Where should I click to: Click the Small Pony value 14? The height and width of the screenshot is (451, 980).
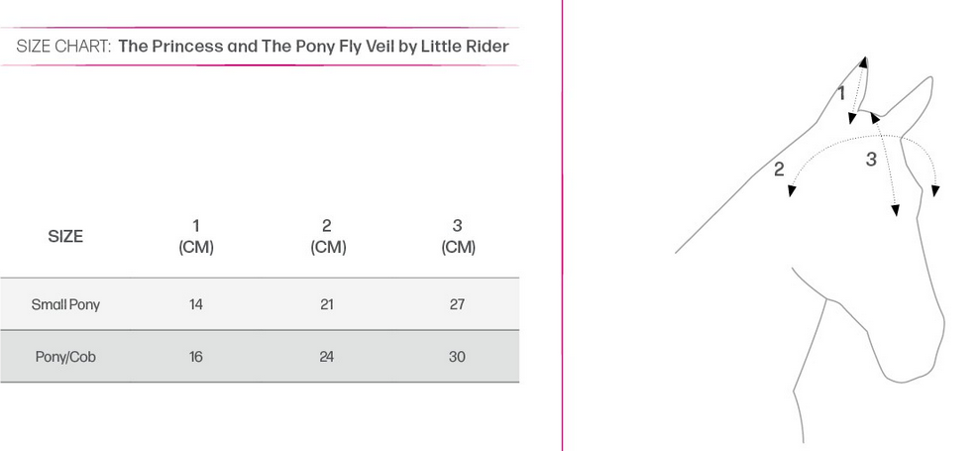[196, 304]
